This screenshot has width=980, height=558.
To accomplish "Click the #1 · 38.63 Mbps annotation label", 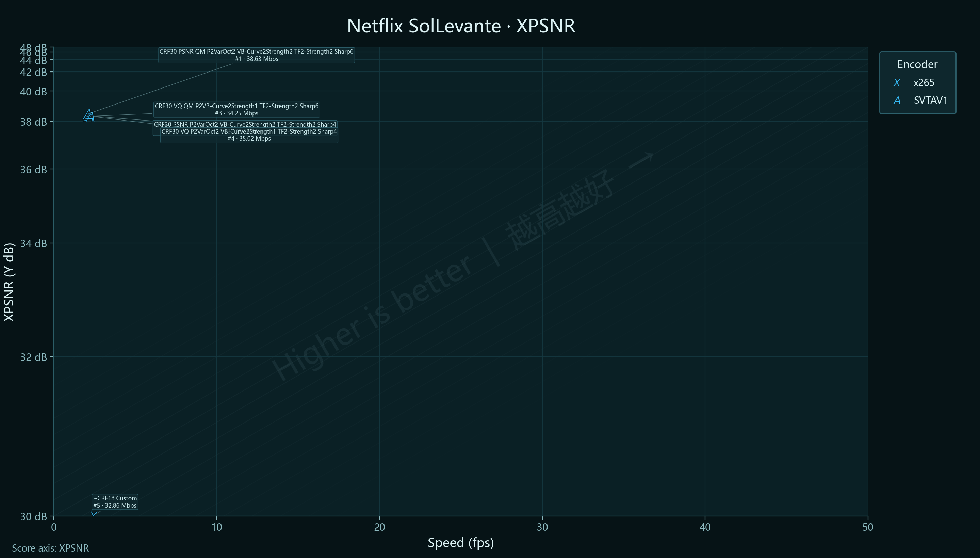I will (x=257, y=55).
